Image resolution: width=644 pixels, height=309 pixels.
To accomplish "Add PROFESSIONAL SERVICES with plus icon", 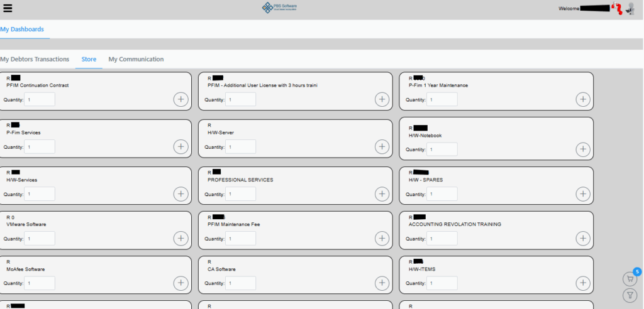I will (382, 193).
